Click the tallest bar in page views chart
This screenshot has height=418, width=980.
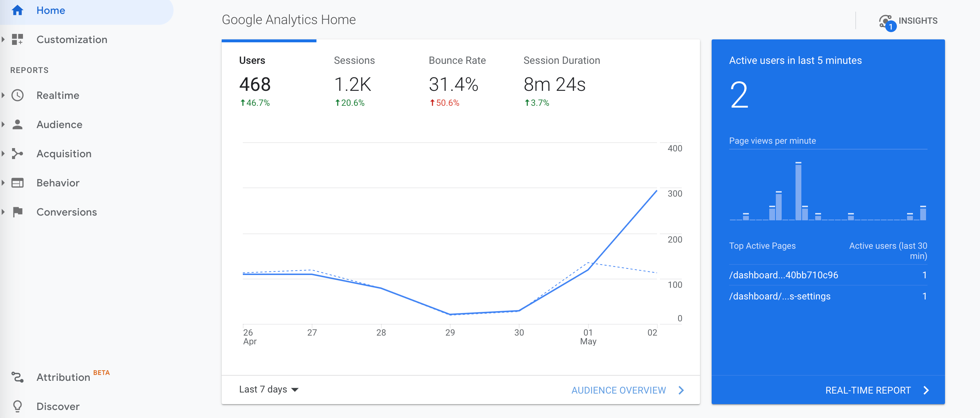click(798, 191)
